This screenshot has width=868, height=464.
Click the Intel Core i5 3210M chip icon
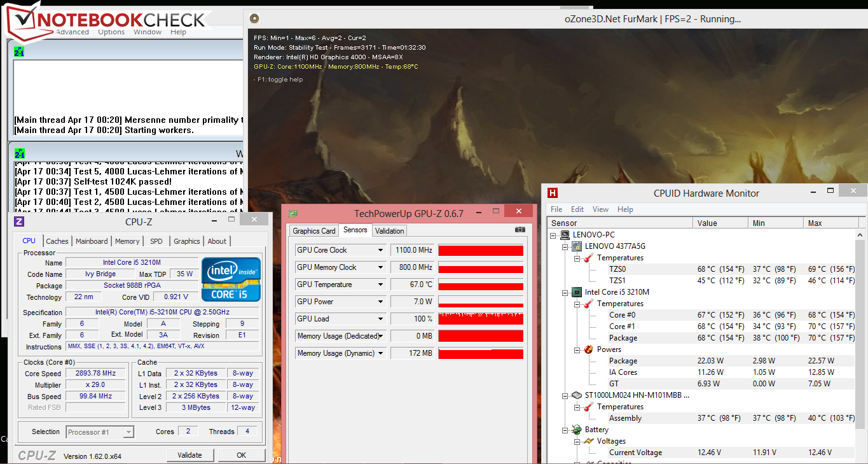click(x=576, y=292)
